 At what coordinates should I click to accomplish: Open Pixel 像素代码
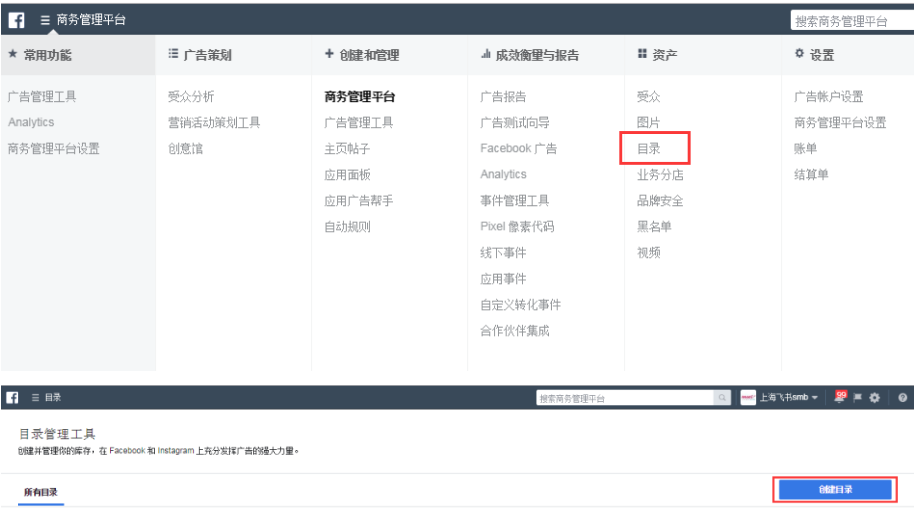point(517,227)
